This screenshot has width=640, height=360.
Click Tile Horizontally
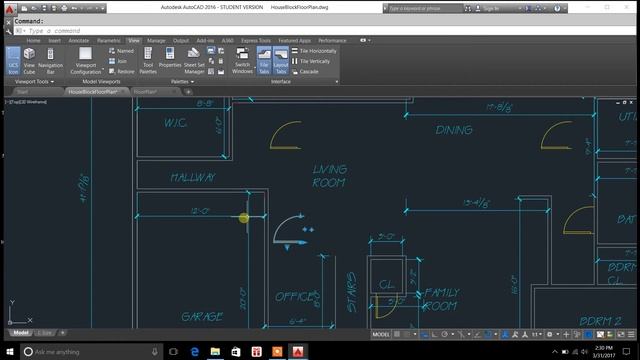point(314,51)
